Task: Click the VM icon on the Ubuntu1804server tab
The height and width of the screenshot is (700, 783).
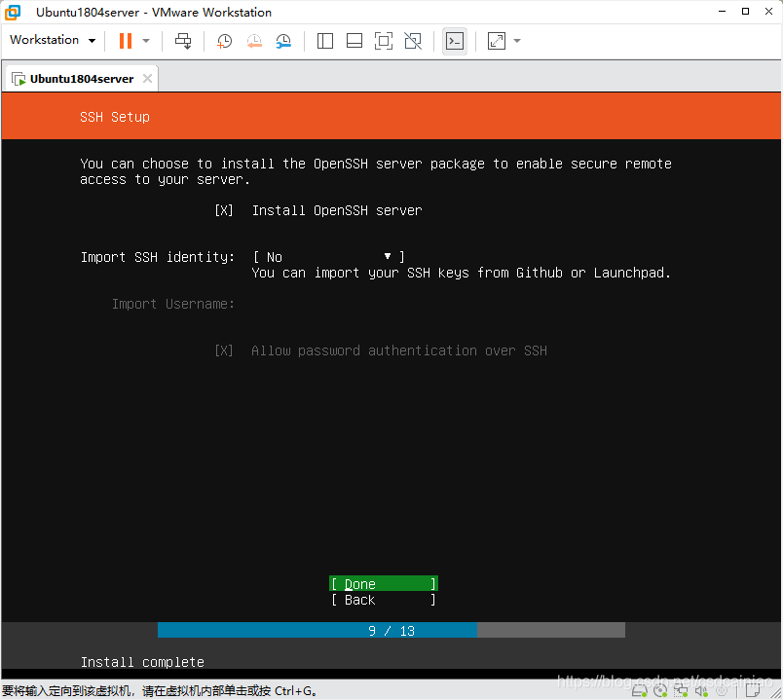Action: [19, 79]
